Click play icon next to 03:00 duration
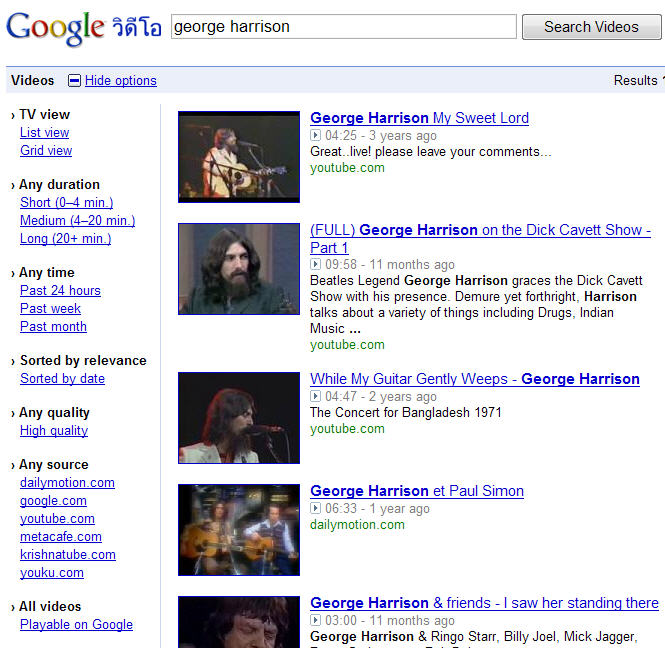Viewport: 665px width, 648px height. pyautogui.click(x=316, y=621)
